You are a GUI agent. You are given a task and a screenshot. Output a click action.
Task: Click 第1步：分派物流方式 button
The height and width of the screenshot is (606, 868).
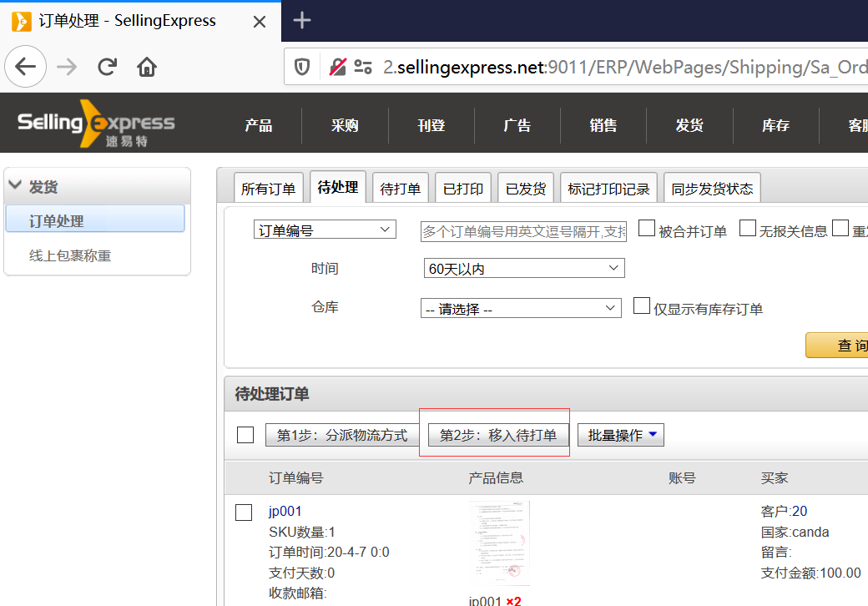tap(342, 435)
